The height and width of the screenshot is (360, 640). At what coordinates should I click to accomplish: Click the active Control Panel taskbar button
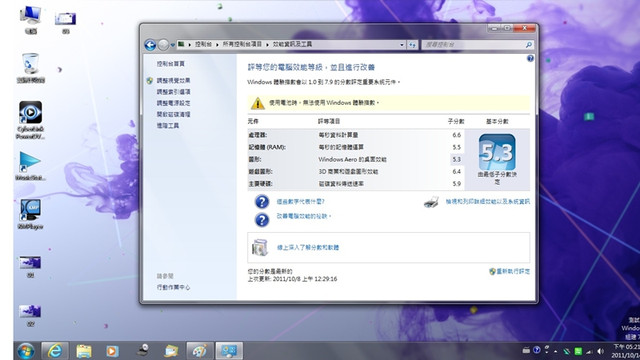point(229,351)
